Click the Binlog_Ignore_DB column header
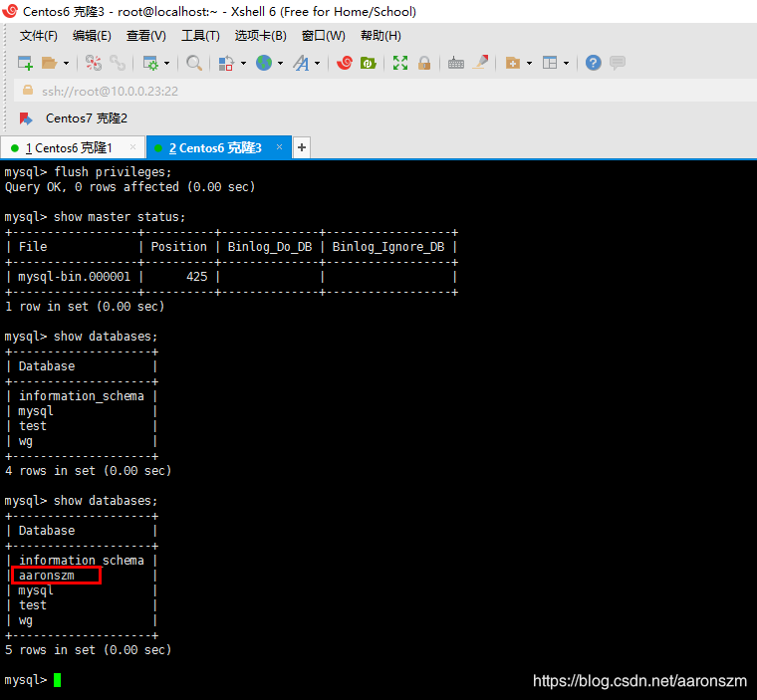 (x=388, y=247)
